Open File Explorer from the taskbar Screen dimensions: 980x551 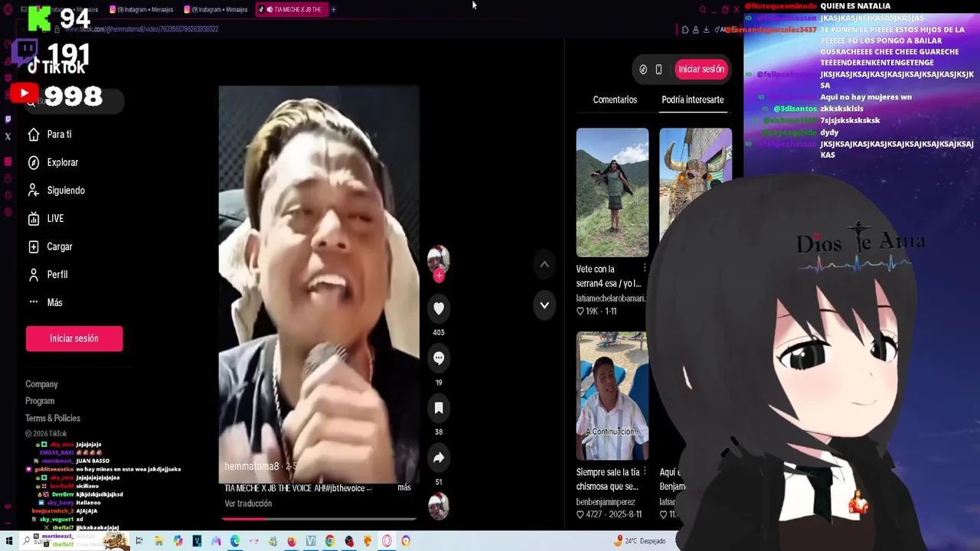tap(158, 541)
